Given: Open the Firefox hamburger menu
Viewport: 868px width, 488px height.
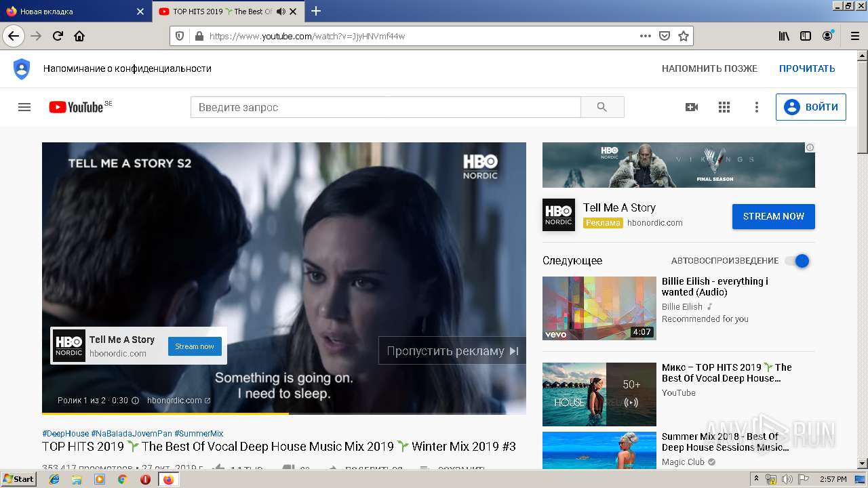Looking at the screenshot, I should [854, 36].
